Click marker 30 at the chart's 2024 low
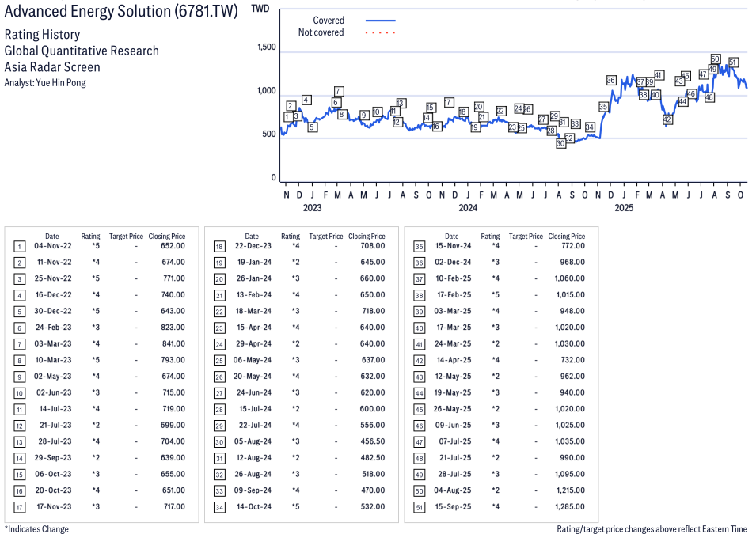 tap(560, 143)
